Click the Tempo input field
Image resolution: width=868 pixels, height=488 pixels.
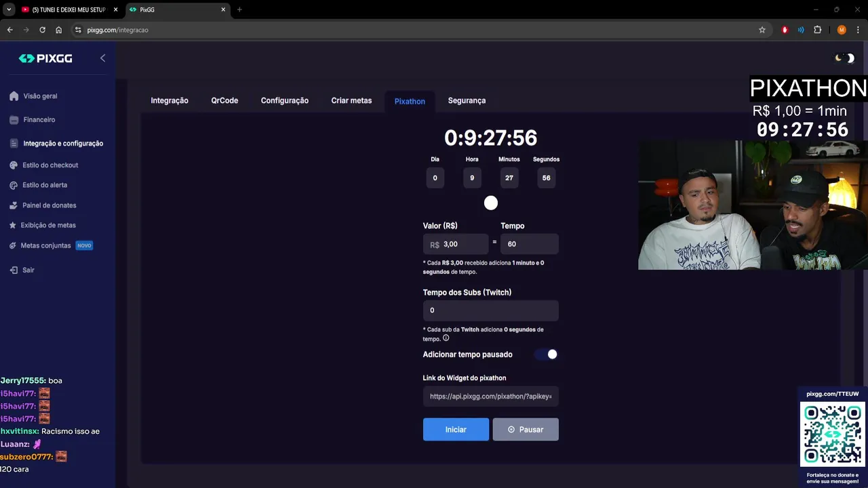[530, 244]
